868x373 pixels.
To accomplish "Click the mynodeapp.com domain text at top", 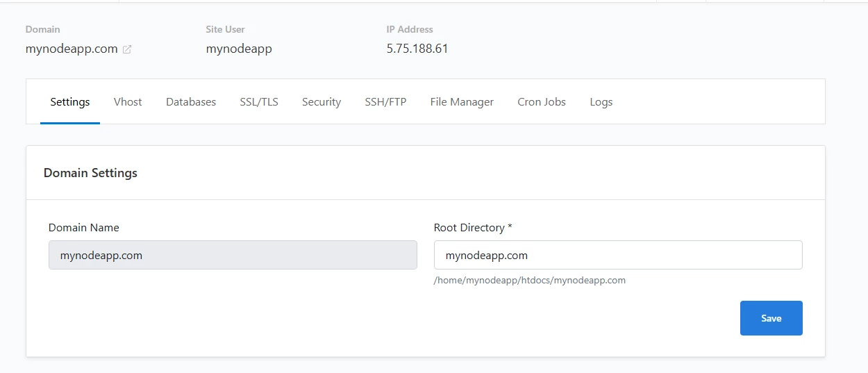I will (x=72, y=49).
